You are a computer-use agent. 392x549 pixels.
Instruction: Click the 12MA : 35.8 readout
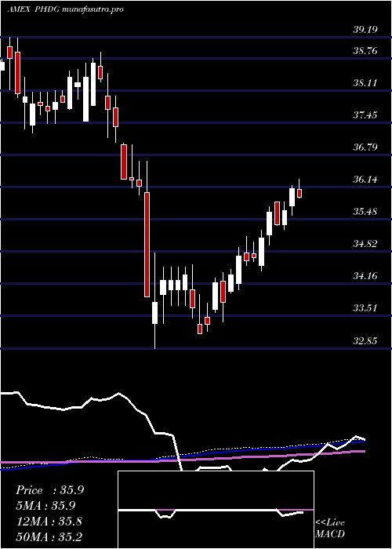49,521
